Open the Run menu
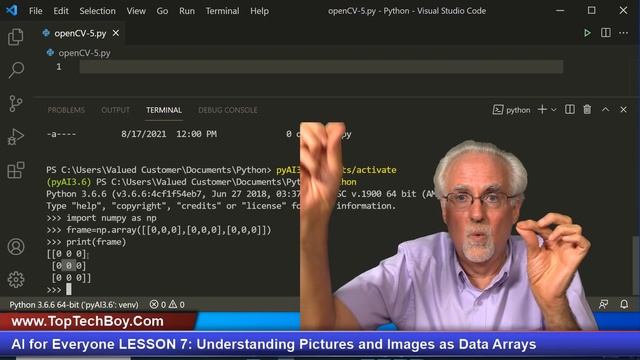This screenshot has width=640, height=360. click(187, 11)
